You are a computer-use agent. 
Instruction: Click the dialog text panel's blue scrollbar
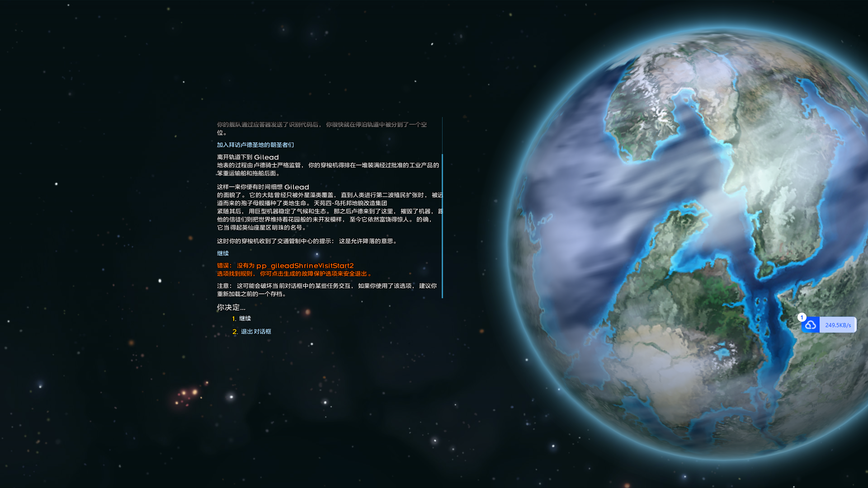(442, 226)
